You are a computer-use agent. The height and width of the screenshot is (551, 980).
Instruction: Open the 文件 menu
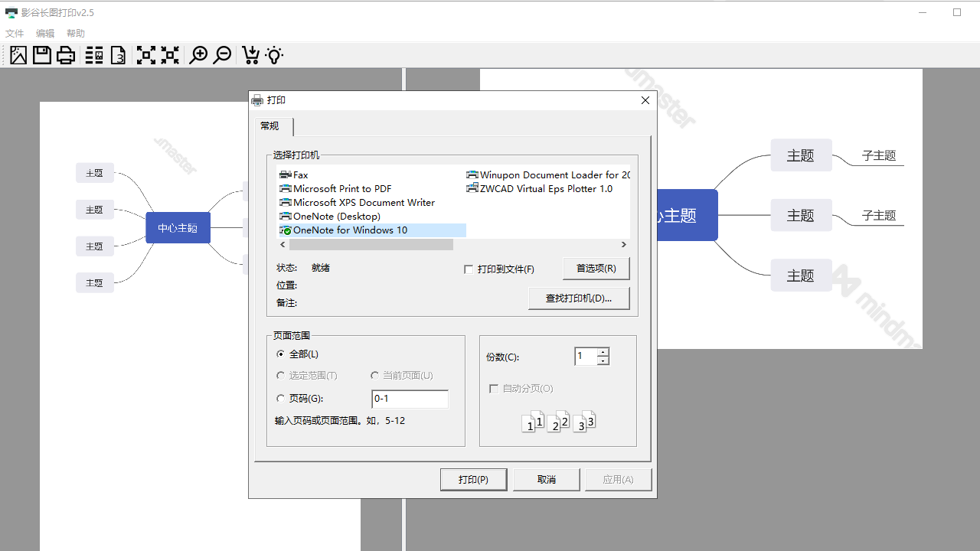click(15, 34)
